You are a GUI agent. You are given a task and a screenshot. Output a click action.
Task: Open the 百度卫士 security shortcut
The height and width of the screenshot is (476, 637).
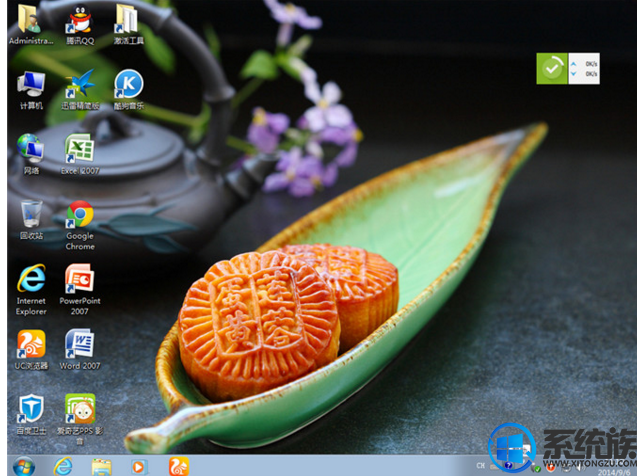pyautogui.click(x=31, y=415)
